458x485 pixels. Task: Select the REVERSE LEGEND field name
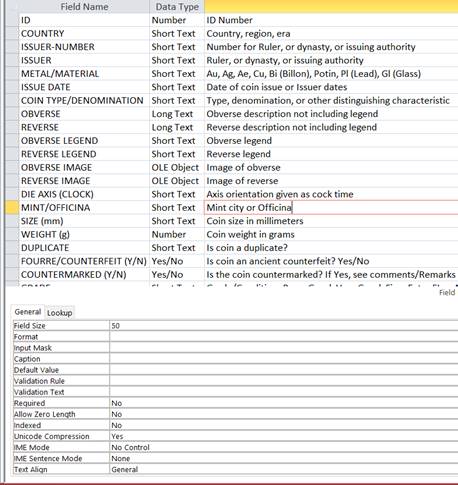coord(84,154)
